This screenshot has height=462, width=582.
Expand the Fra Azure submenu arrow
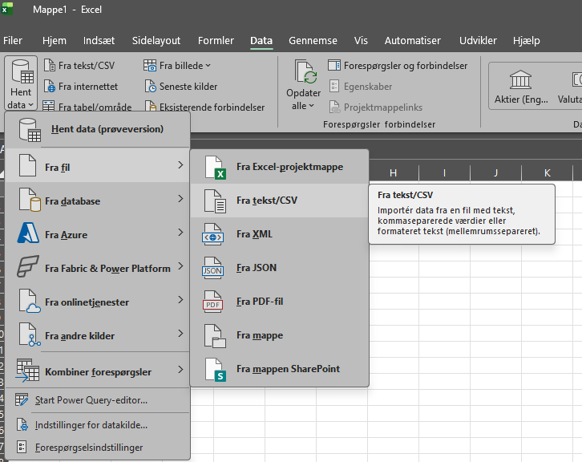coord(180,232)
